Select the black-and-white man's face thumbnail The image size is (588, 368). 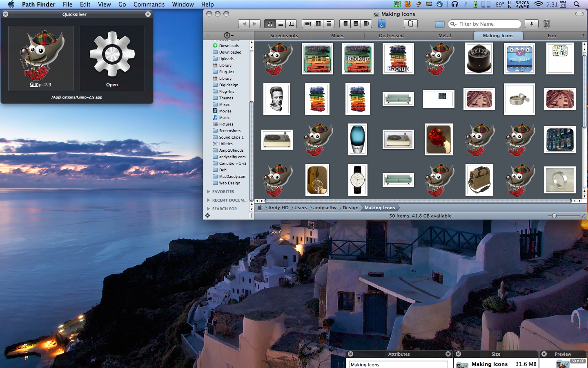click(277, 99)
